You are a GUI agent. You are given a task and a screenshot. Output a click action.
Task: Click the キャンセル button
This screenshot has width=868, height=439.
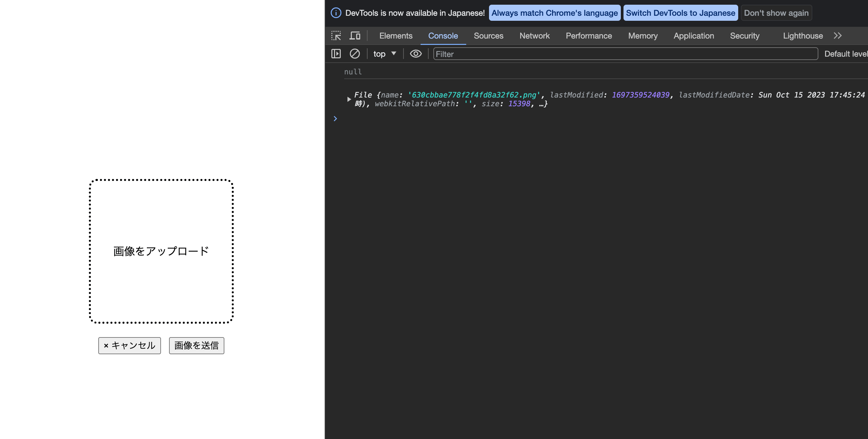point(129,345)
